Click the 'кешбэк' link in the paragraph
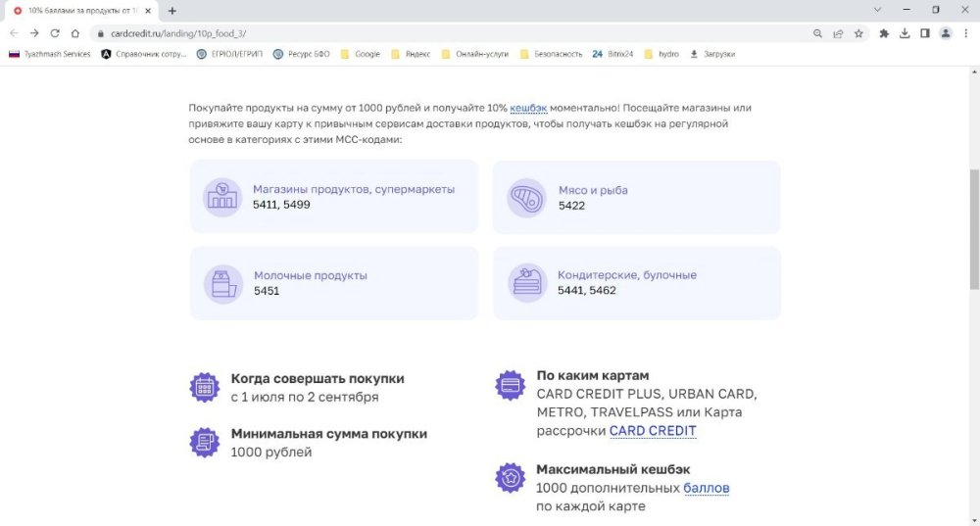This screenshot has height=526, width=980. pyautogui.click(x=528, y=108)
